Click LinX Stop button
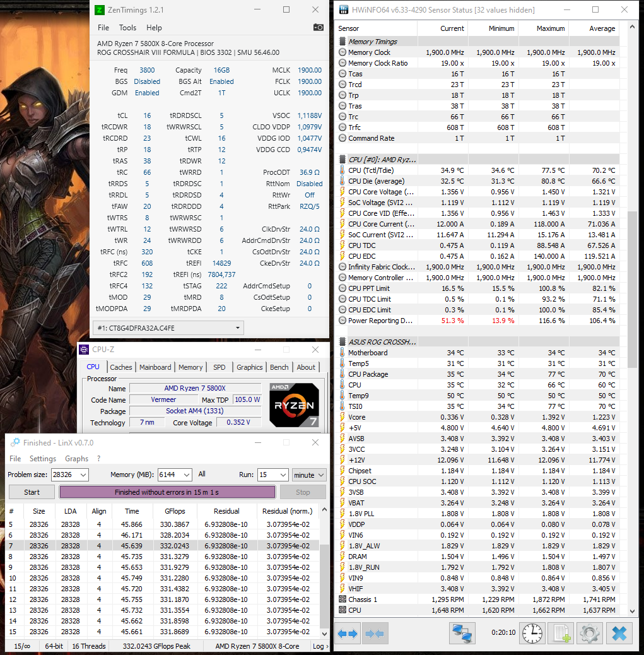644x655 pixels. click(303, 492)
